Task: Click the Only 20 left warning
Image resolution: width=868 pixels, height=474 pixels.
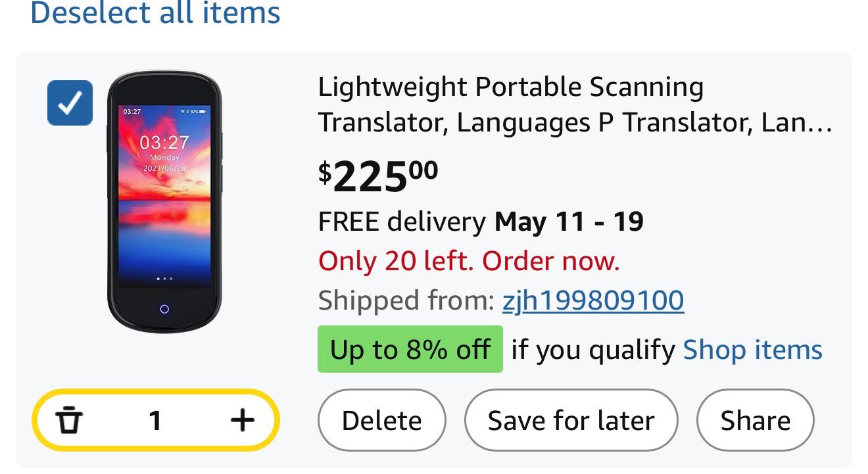Action: (469, 262)
